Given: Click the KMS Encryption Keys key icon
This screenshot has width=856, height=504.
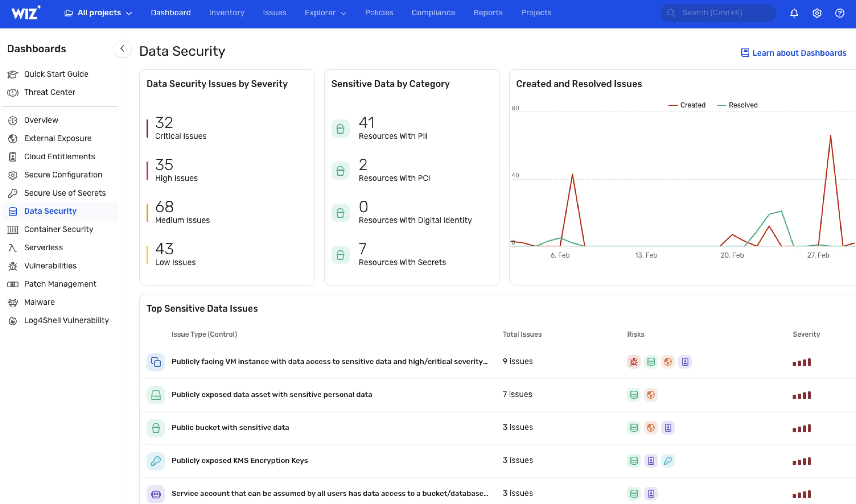Looking at the screenshot, I should point(156,461).
